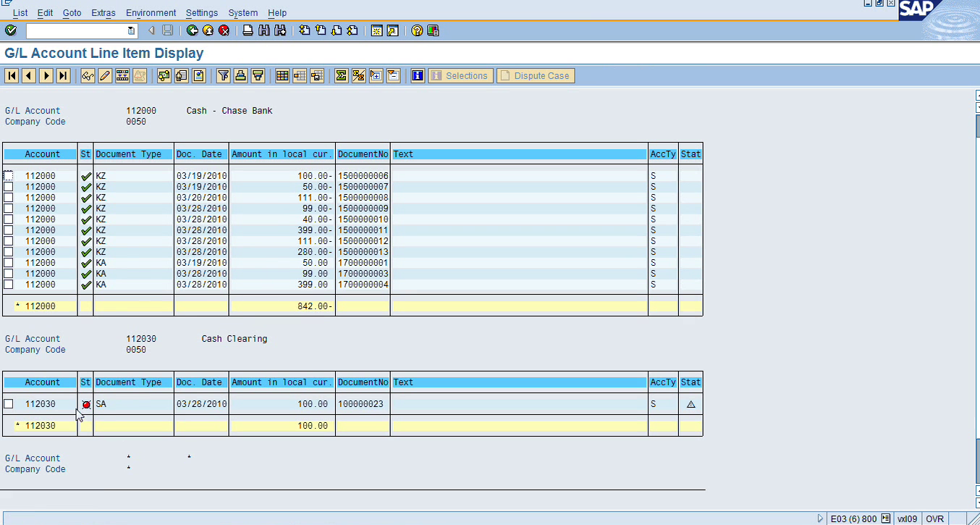
Task: Tick checkbox for document 1700000004
Action: tap(9, 285)
